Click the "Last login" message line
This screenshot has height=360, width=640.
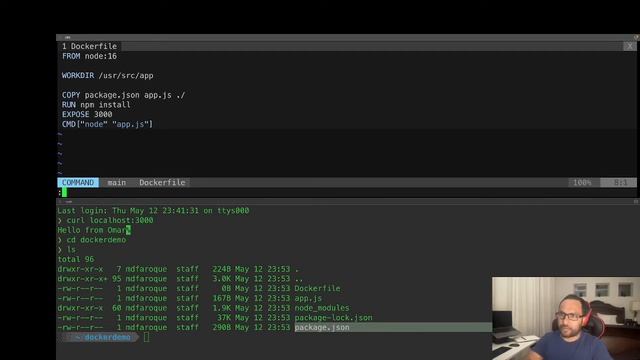[x=153, y=211]
